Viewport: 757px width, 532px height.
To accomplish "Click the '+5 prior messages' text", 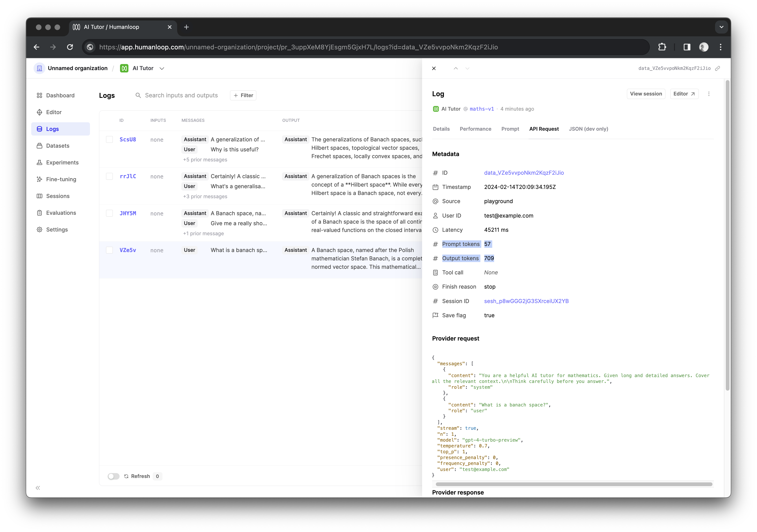I will (205, 159).
